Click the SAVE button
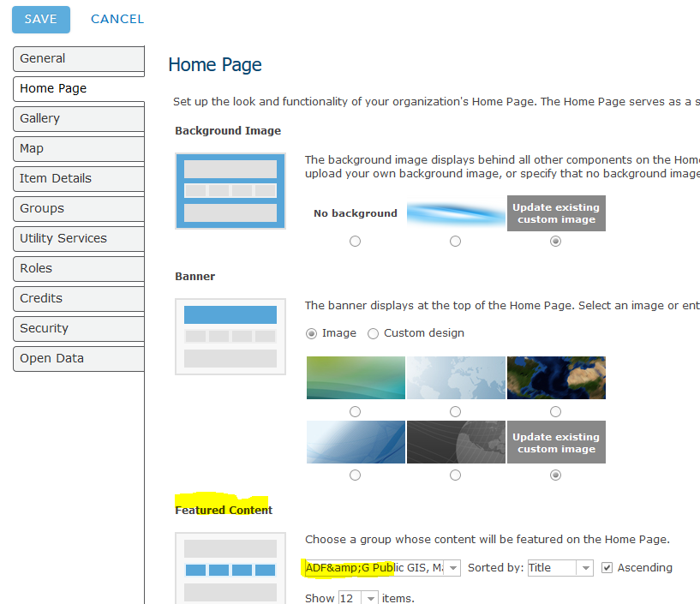The height and width of the screenshot is (604, 700). coord(40,19)
